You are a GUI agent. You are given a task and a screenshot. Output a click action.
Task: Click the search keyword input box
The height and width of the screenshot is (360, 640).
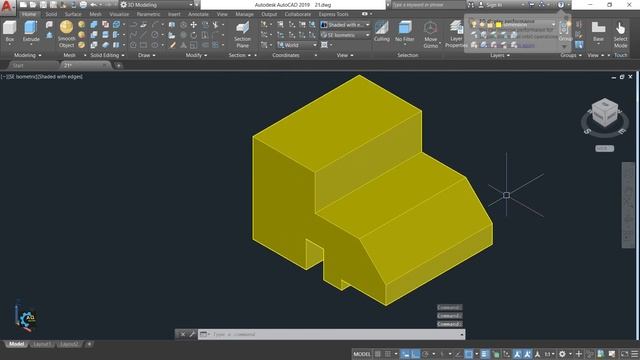coord(428,5)
